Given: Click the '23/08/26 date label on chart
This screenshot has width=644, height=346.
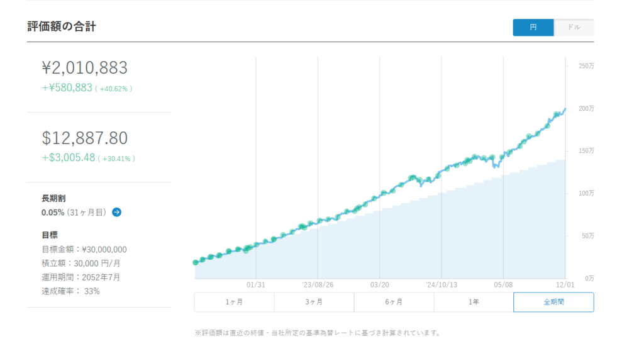Looking at the screenshot, I should point(318,284).
